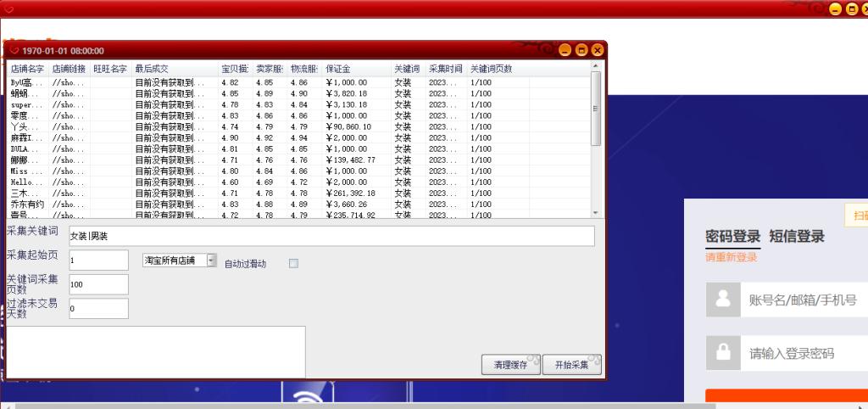Focus the 采集起始页 input box
The width and height of the screenshot is (868, 409).
coord(98,261)
